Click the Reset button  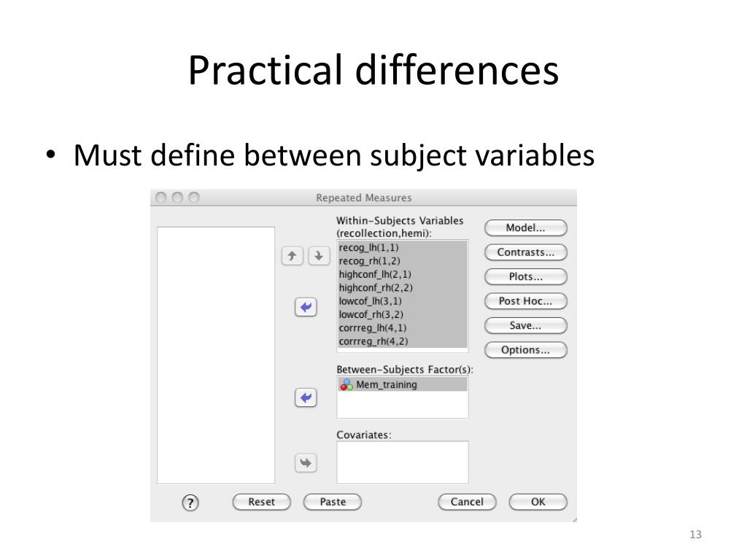coord(262,502)
